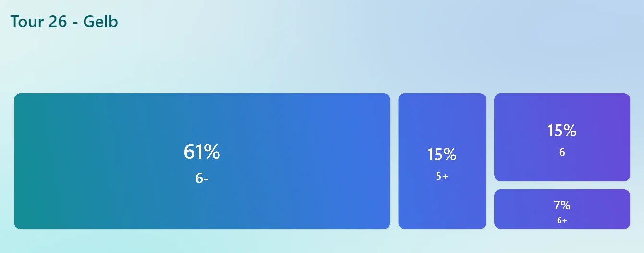The height and width of the screenshot is (253, 644).
Task: Click the "Tour 26 - Gelb" title
Action: (x=64, y=22)
